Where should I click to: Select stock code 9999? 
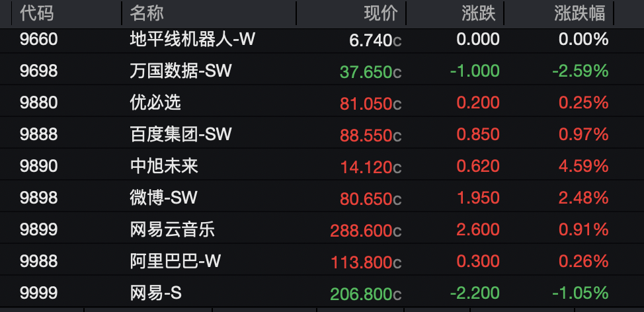click(x=38, y=292)
